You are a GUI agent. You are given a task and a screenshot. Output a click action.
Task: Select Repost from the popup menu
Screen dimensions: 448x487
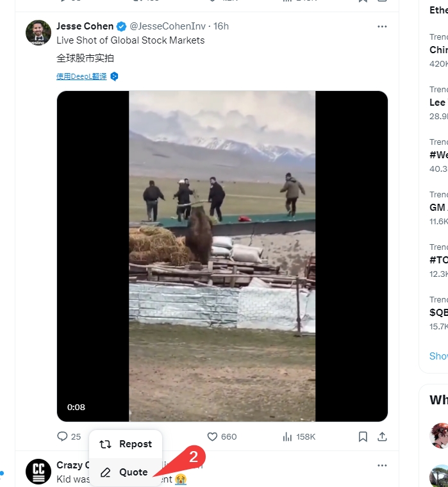(126, 444)
